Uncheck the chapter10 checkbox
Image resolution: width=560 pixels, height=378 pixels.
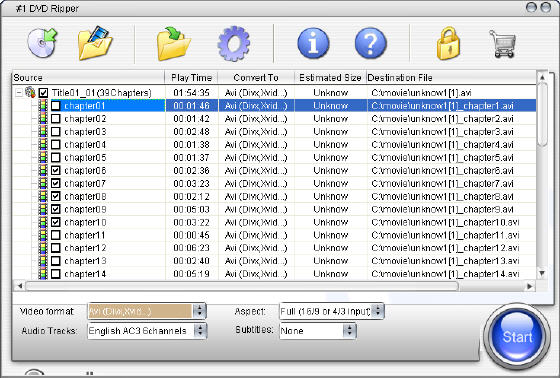pyautogui.click(x=56, y=222)
